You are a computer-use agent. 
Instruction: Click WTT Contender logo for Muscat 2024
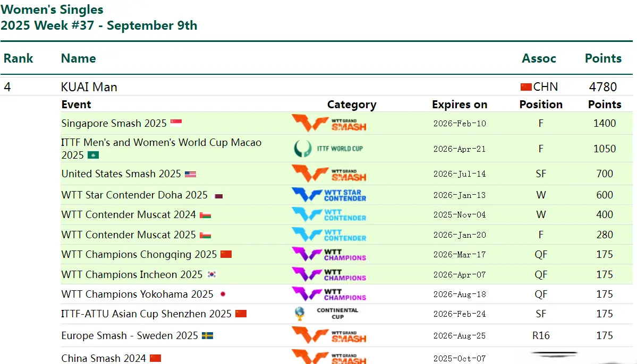tap(329, 214)
